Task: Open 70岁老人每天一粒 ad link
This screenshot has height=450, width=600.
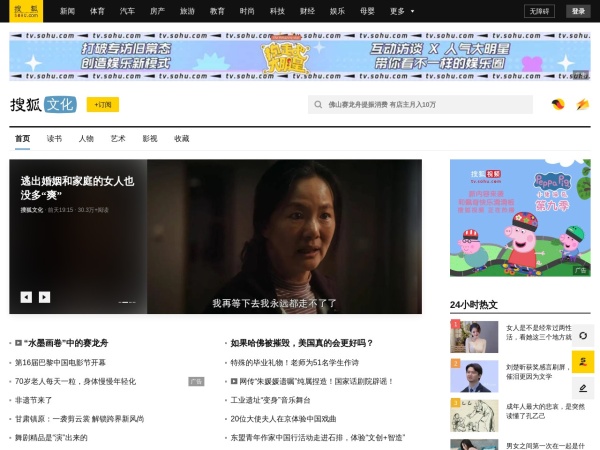Action: coord(75,382)
